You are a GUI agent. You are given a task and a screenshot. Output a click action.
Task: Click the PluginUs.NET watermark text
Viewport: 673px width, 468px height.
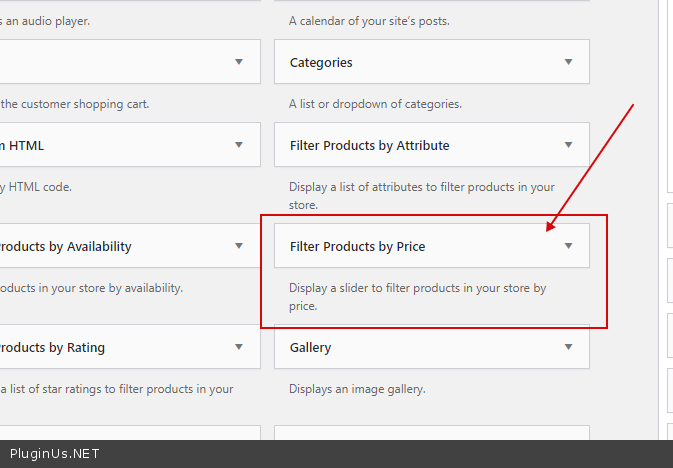pos(55,454)
